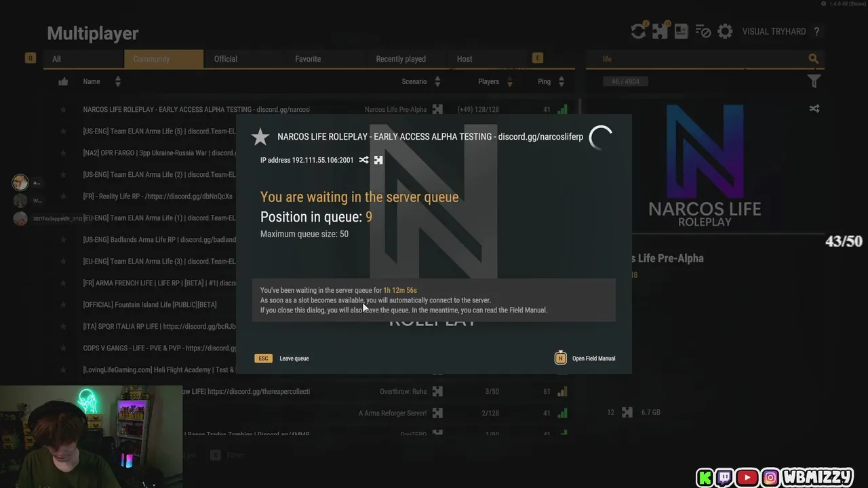Open the Favorite tab
868x488 pixels.
(325, 59)
